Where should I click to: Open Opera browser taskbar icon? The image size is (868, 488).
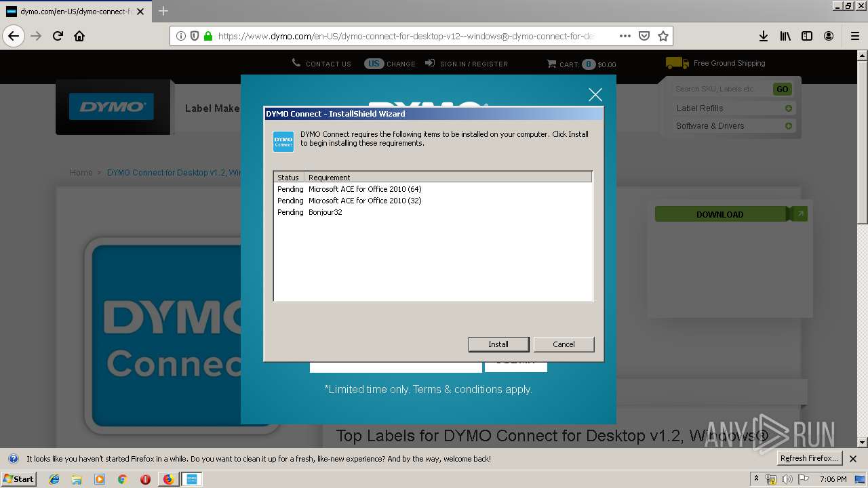(145, 479)
